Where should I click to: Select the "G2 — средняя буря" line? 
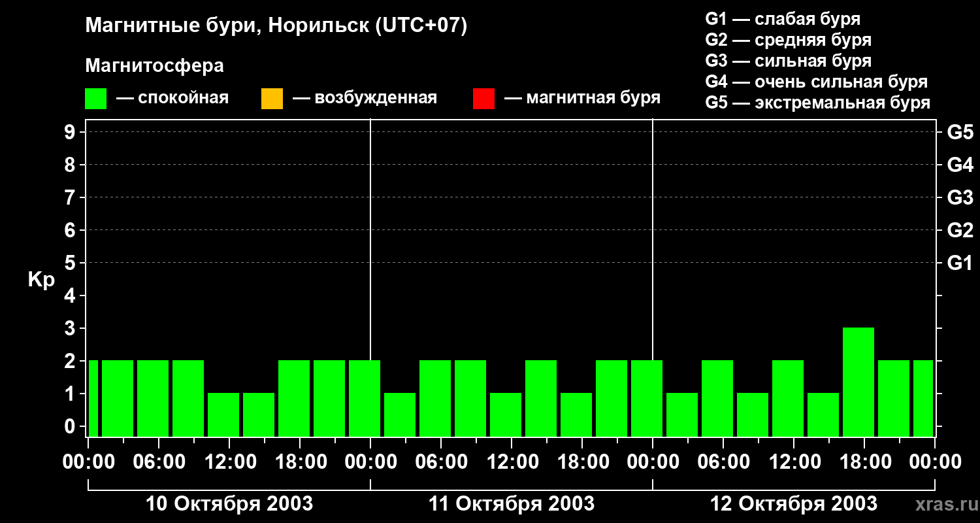788,40
